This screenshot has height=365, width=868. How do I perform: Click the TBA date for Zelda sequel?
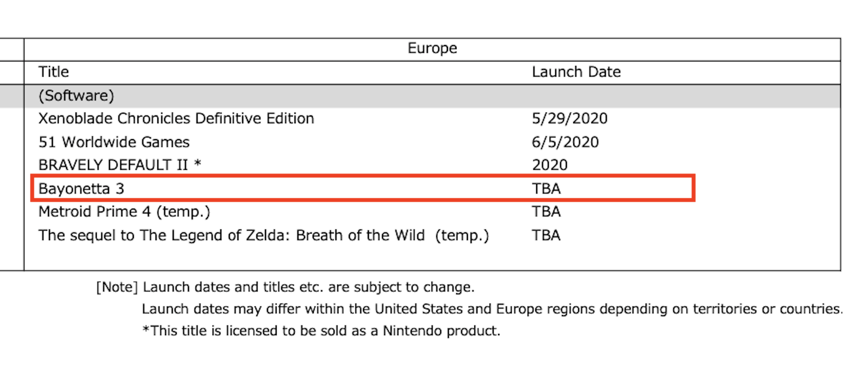546,235
